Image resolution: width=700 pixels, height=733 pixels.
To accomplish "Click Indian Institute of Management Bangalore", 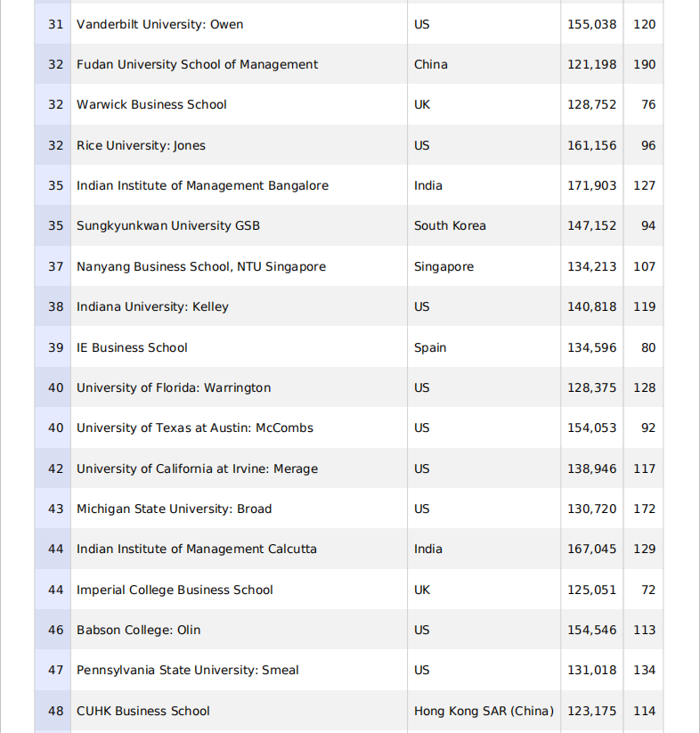I will [202, 185].
